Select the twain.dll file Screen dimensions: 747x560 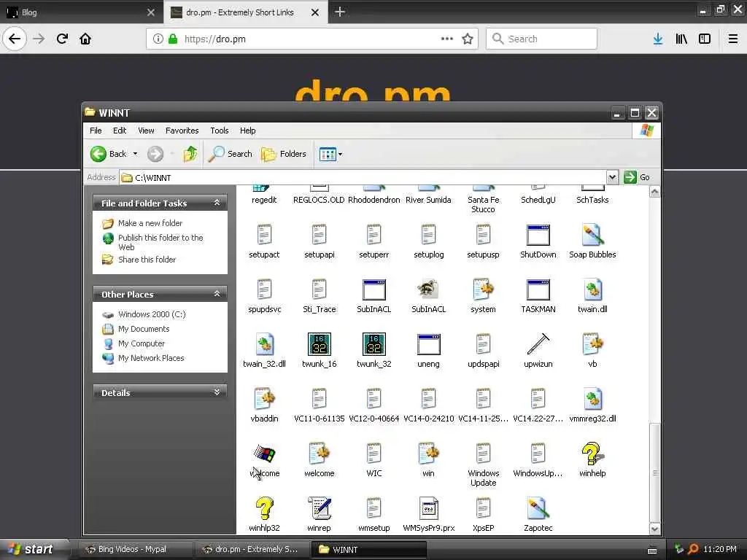pos(592,290)
